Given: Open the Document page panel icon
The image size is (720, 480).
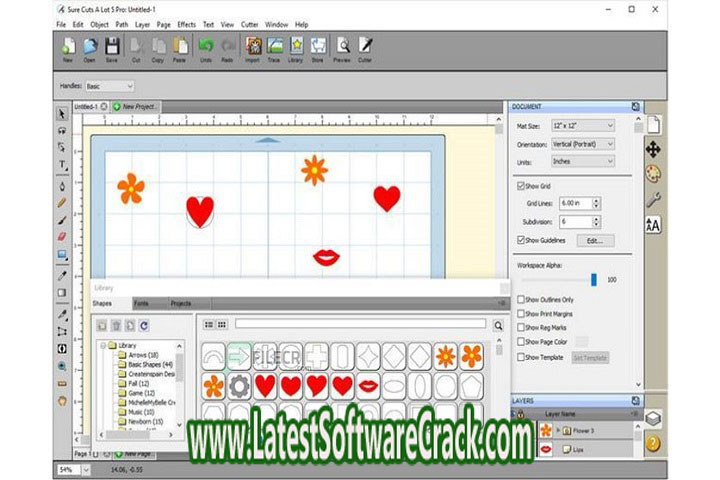Looking at the screenshot, I should (654, 125).
